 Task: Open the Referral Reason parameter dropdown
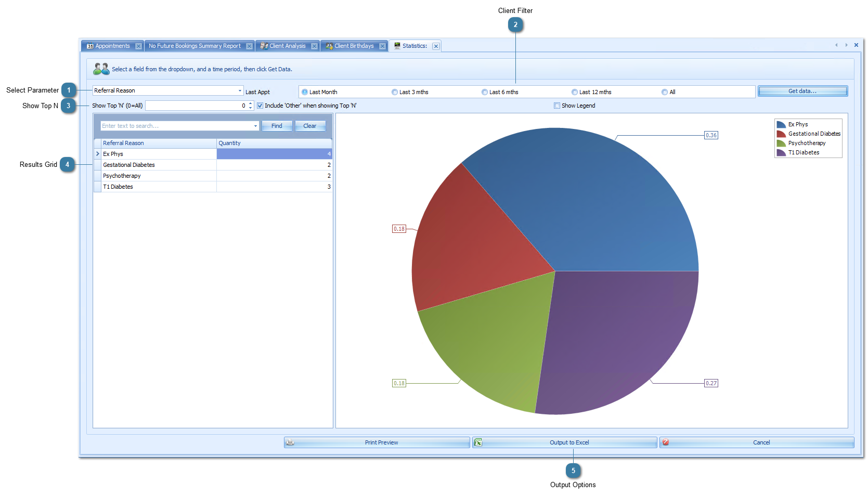tap(240, 90)
